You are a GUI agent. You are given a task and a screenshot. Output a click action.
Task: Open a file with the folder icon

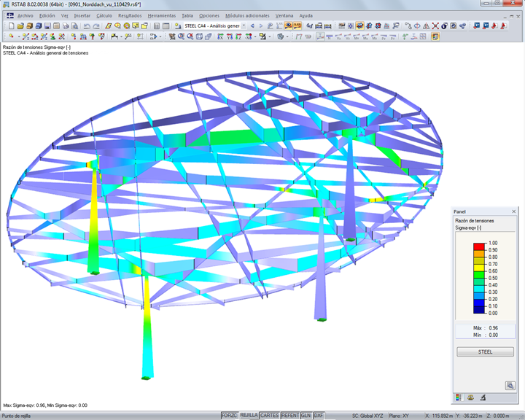click(x=20, y=26)
